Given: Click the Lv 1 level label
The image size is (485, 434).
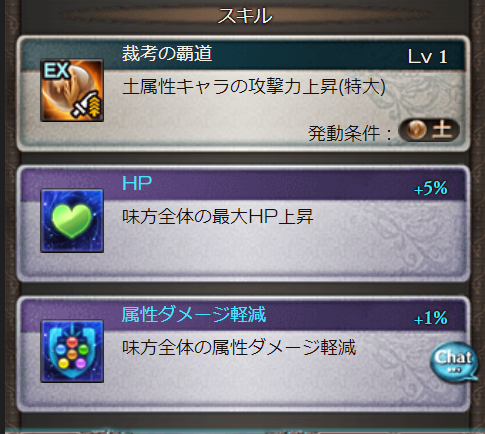Looking at the screenshot, I should [427, 57].
